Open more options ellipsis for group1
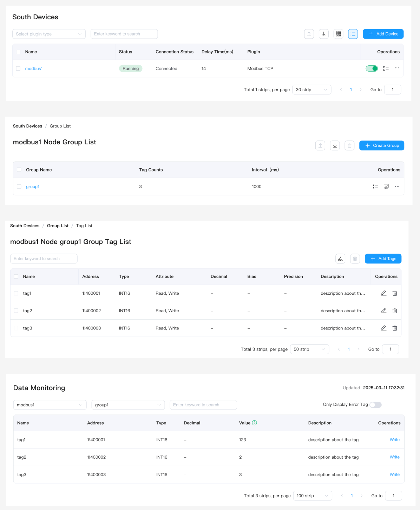 point(397,187)
